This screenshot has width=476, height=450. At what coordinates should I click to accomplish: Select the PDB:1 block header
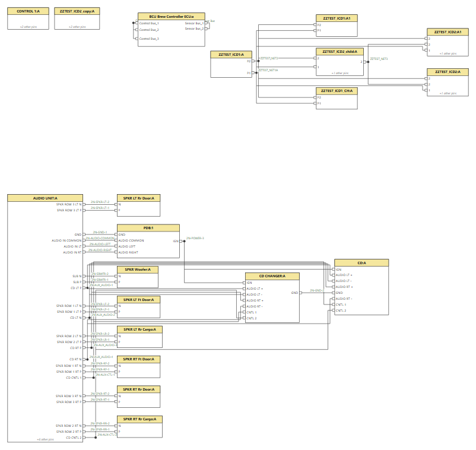tap(148, 228)
